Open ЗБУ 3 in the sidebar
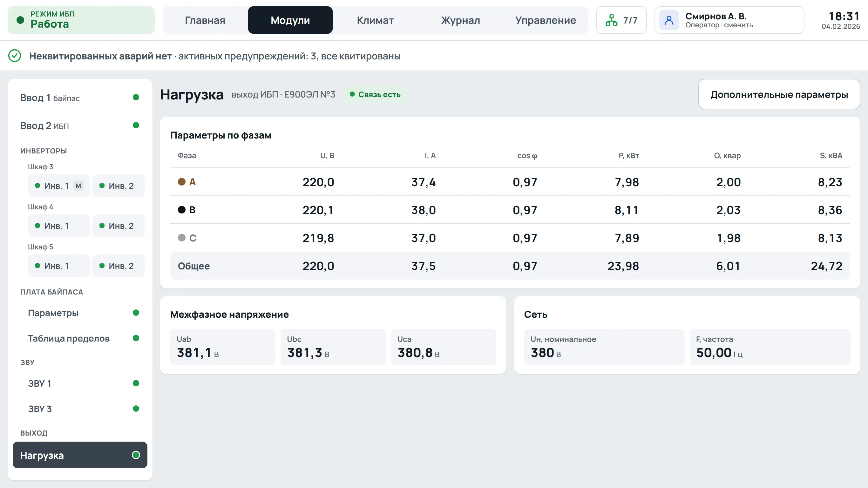The height and width of the screenshot is (488, 868). coord(80,409)
